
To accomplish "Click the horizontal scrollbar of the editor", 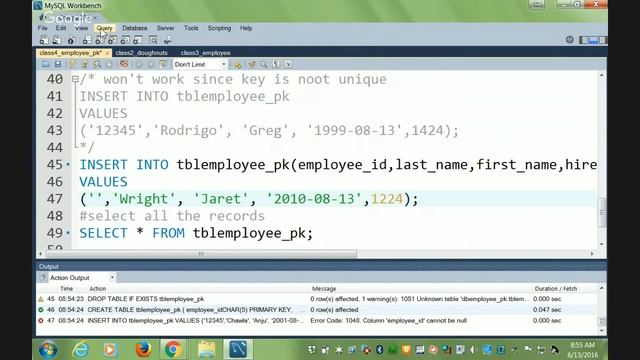I will (x=201, y=254).
